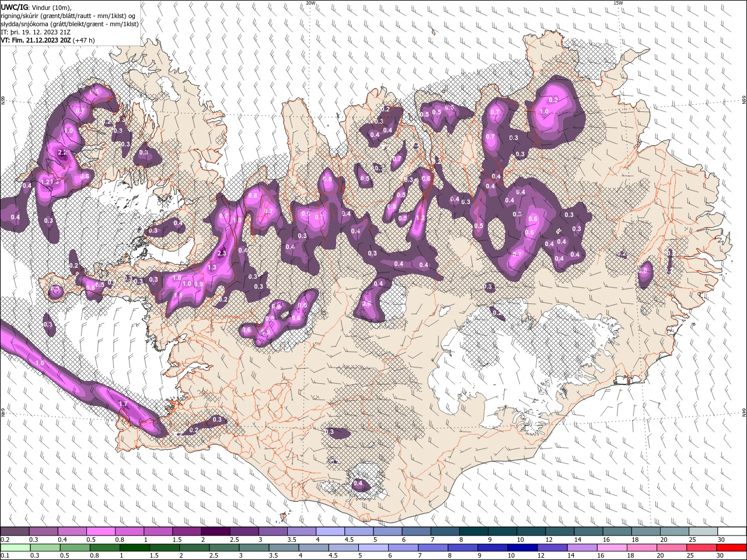Select the light grey swatch labeled 25 in upper scale

[x=703, y=531]
